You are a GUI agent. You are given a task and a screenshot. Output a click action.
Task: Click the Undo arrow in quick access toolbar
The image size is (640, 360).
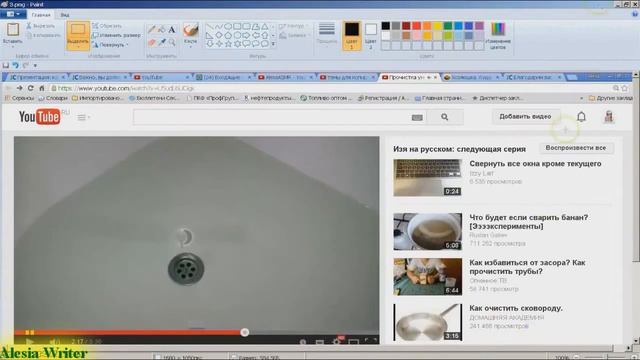click(x=15, y=65)
